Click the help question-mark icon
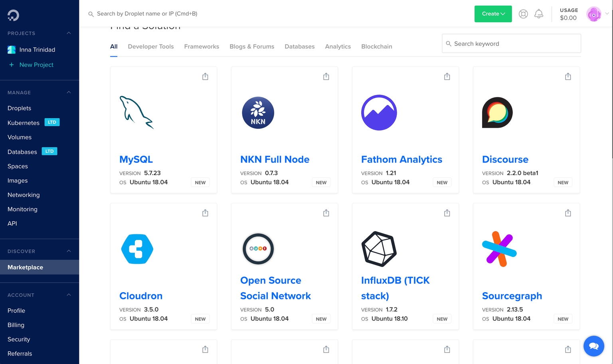The image size is (613, 364). pyautogui.click(x=523, y=13)
